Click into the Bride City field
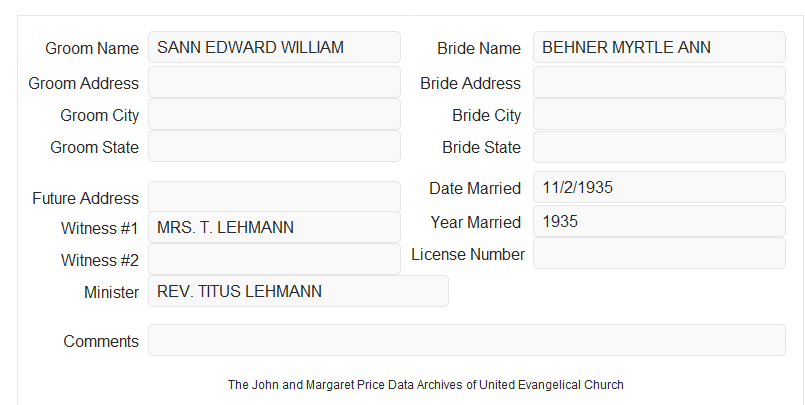 point(659,114)
